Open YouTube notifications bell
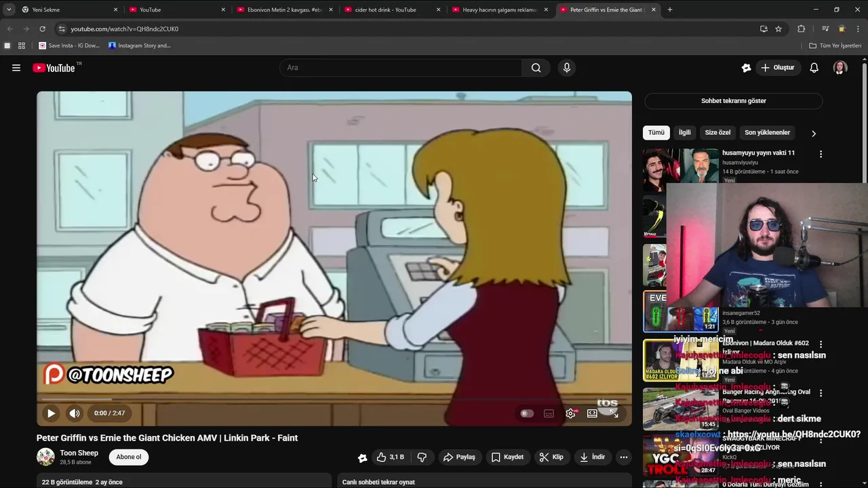Image resolution: width=868 pixels, height=488 pixels. click(814, 68)
